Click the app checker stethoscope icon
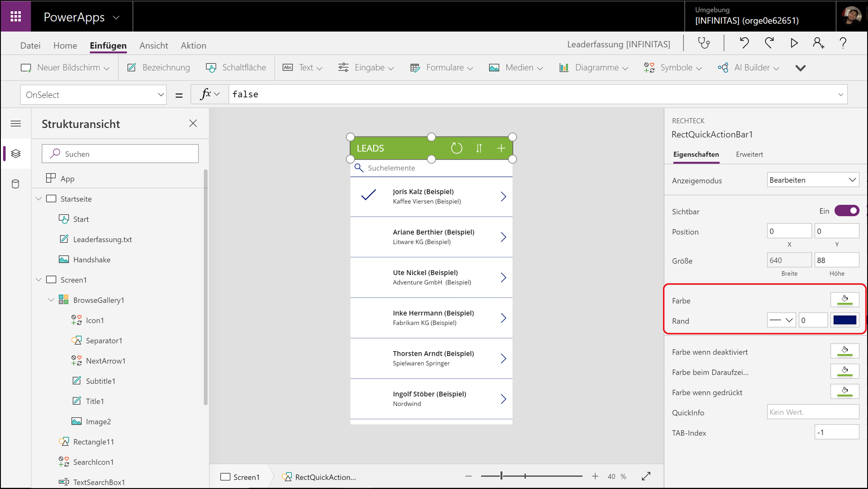The width and height of the screenshot is (868, 489). coord(703,43)
